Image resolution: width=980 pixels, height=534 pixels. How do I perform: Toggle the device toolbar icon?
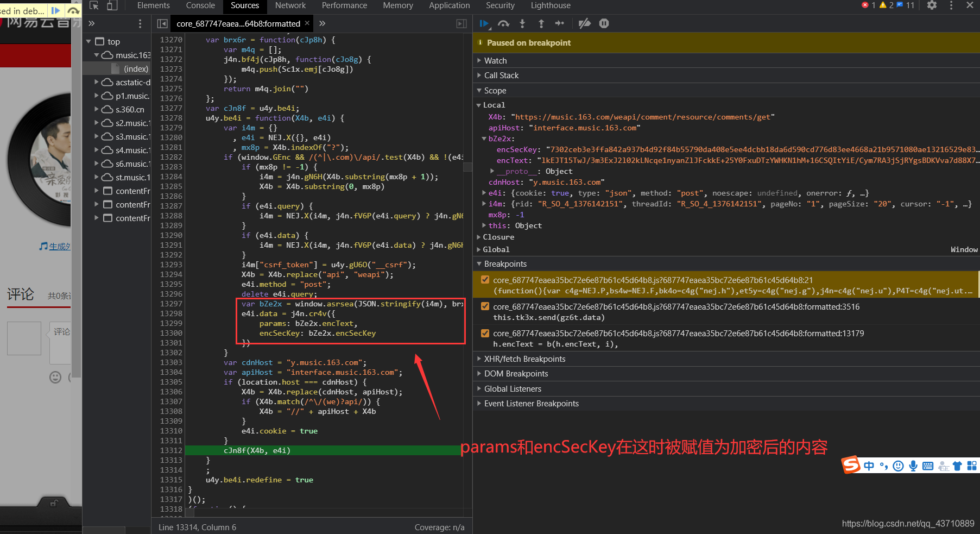112,5
